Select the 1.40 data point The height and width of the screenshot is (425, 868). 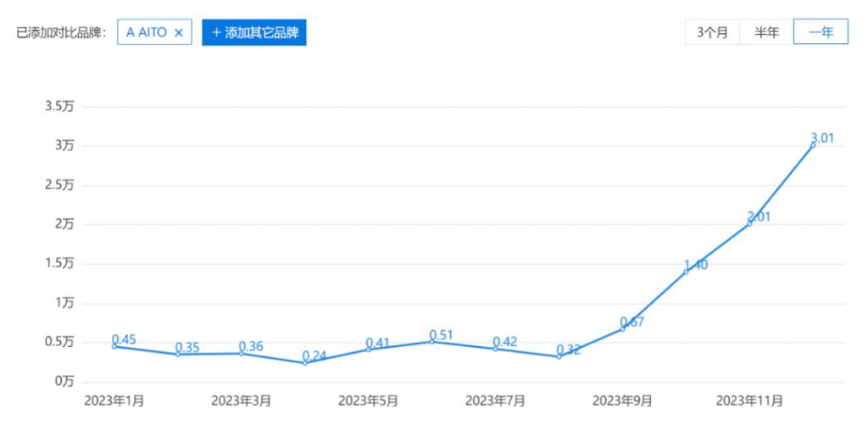click(686, 271)
